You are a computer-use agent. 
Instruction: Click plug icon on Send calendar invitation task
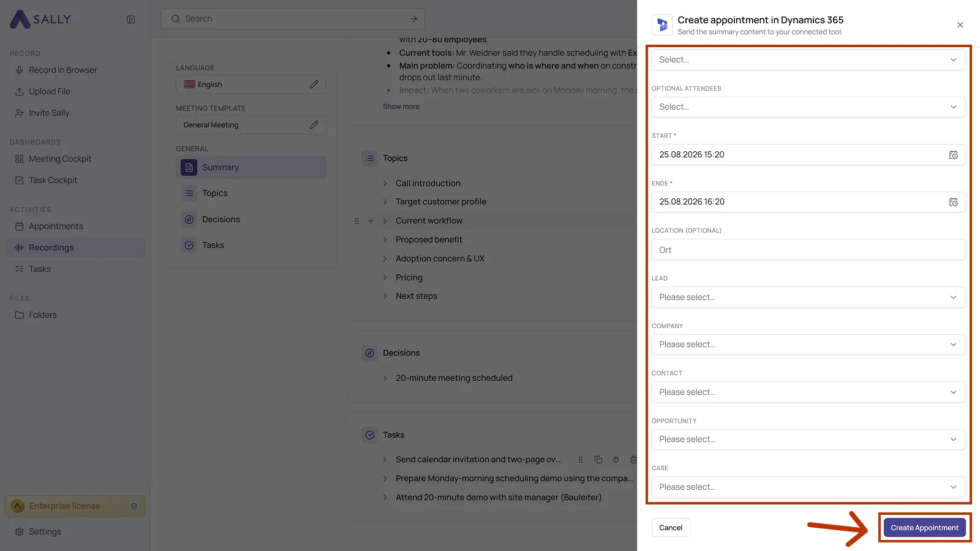click(616, 460)
